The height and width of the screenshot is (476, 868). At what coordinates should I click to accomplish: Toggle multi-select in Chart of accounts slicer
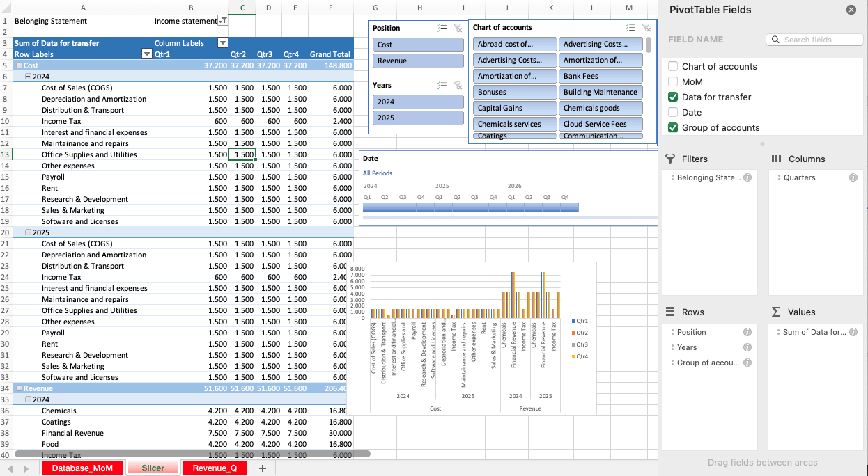click(x=630, y=27)
